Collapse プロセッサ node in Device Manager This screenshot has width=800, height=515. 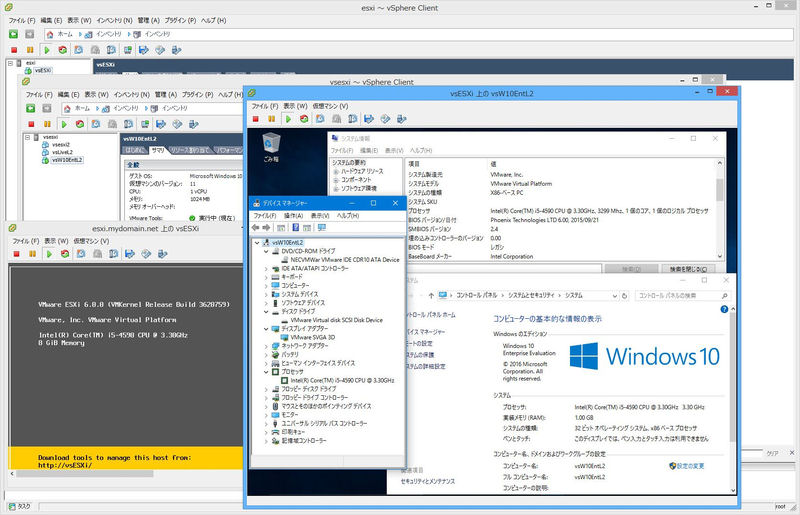tap(266, 372)
